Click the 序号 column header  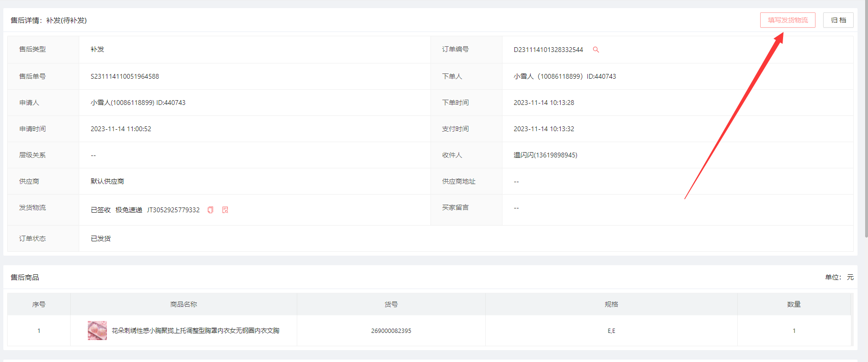(39, 304)
